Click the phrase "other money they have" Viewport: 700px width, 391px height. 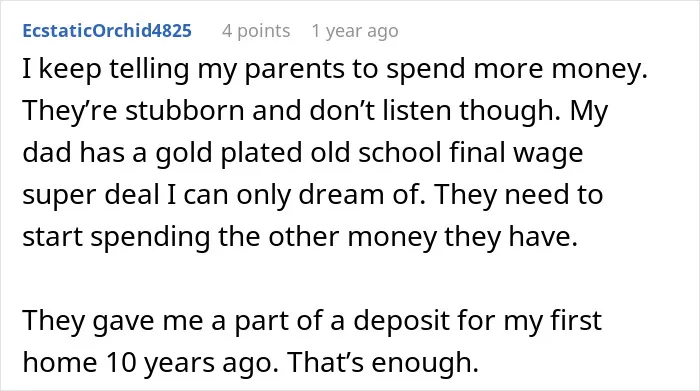pos(423,237)
